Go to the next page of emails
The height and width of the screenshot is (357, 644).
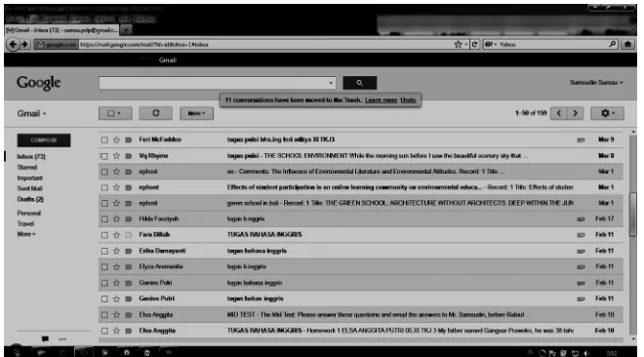tap(575, 113)
